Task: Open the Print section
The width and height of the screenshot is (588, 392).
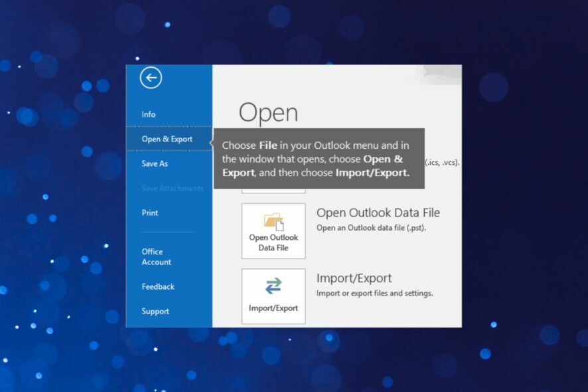Action: coord(149,213)
